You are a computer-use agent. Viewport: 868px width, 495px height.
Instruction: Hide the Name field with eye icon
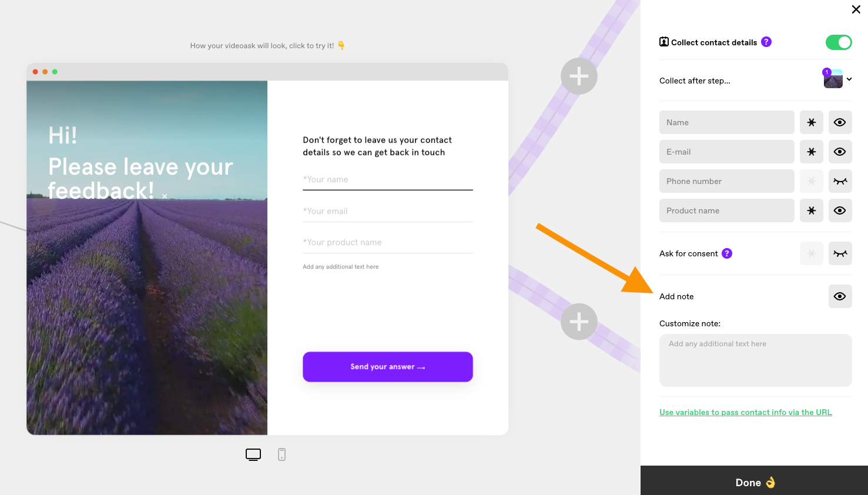coord(840,122)
